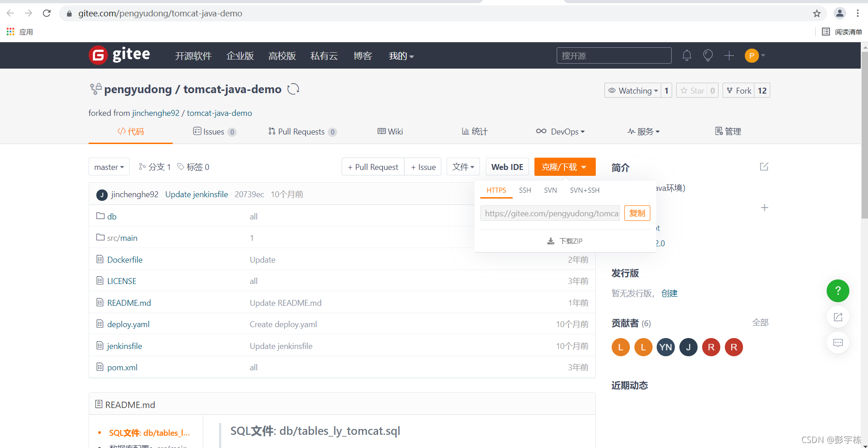Click the Gitee logo in the header
This screenshot has height=448, width=868.
click(120, 55)
